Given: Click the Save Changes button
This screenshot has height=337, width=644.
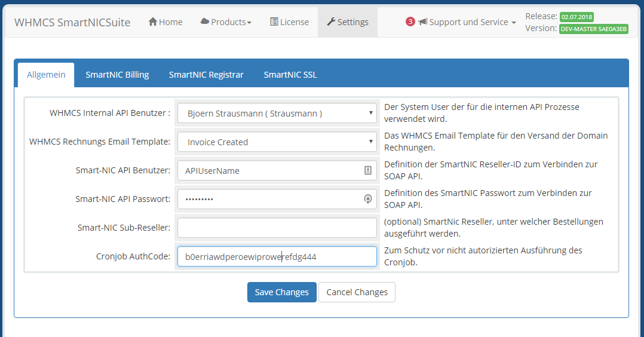Looking at the screenshot, I should point(282,292).
